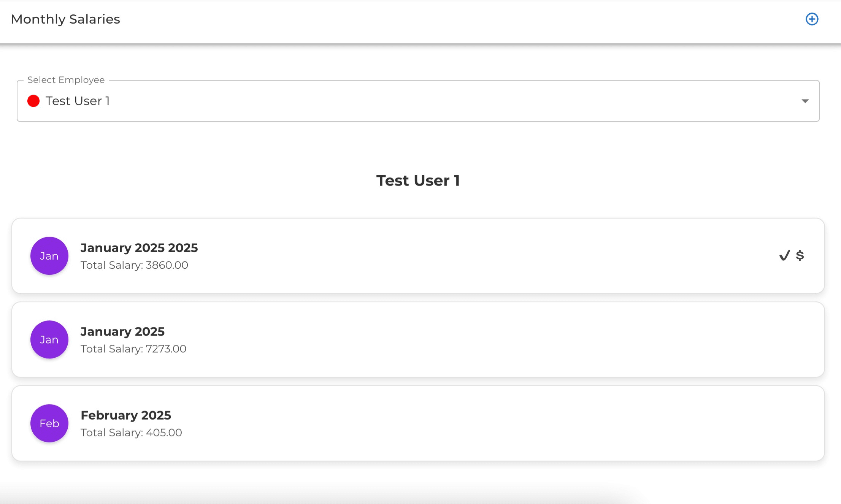Click the red color dot beside Test User 1
Viewport: 841px width, 504px height.
coord(33,101)
